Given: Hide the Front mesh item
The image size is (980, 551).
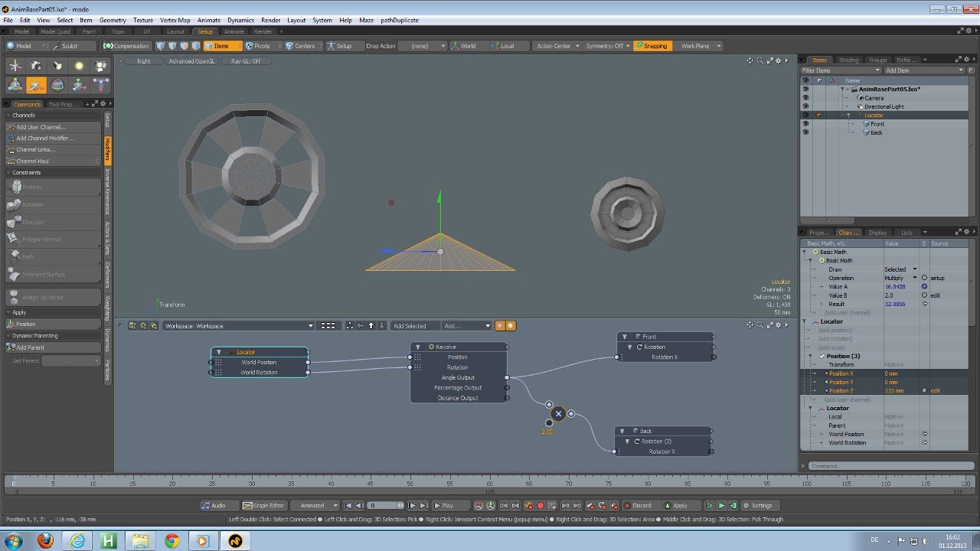Looking at the screenshot, I should click(805, 124).
